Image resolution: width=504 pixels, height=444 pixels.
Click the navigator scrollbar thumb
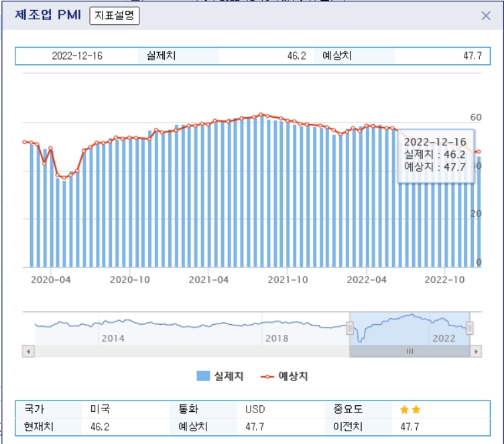[409, 351]
